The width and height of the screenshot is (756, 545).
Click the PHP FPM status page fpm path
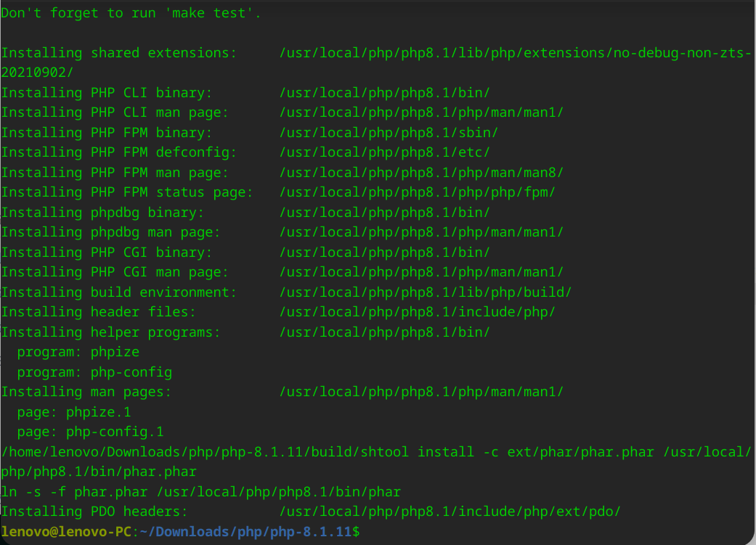417,192
